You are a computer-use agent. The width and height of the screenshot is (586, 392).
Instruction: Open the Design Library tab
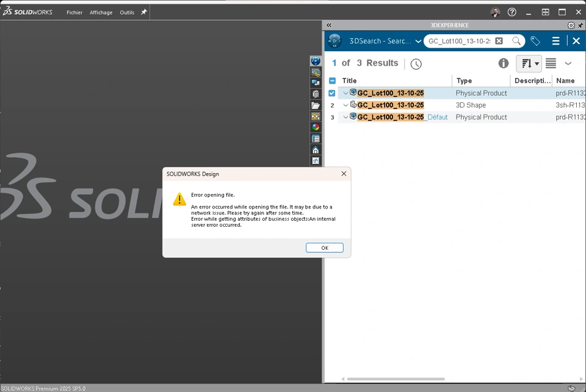click(316, 94)
